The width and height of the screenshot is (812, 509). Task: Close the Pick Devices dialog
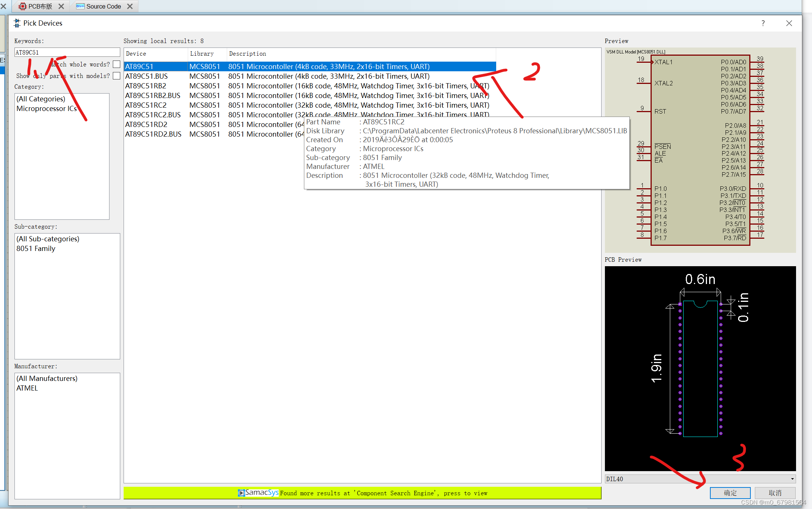[789, 23]
